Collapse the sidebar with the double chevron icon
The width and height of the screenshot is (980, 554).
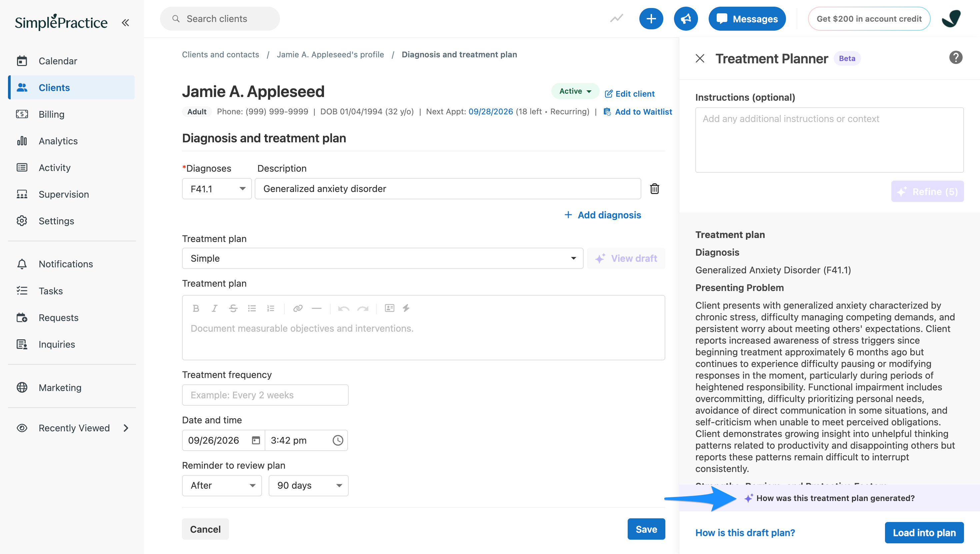click(x=125, y=22)
